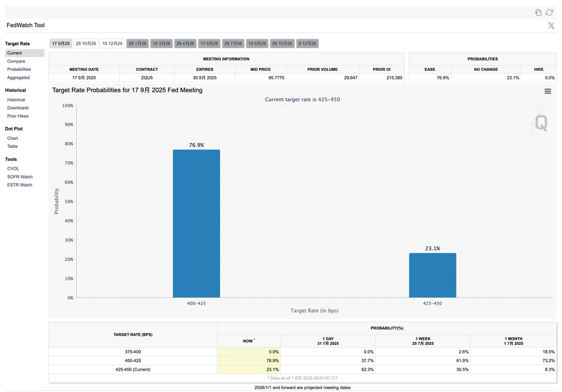Select the 29 4月26 meeting tab
Image resolution: width=562 pixels, height=392 pixels.
(x=185, y=44)
